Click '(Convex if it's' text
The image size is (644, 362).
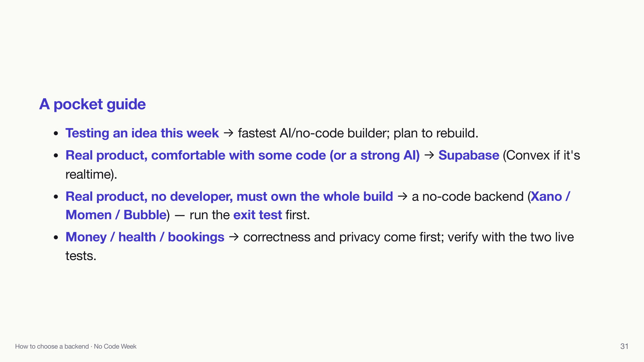pyautogui.click(x=541, y=155)
